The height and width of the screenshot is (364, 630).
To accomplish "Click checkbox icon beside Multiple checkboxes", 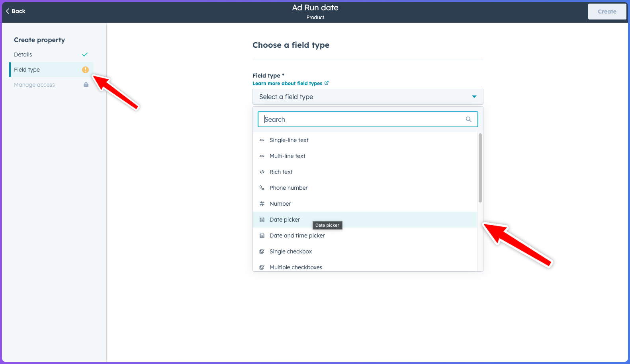I will [x=262, y=267].
